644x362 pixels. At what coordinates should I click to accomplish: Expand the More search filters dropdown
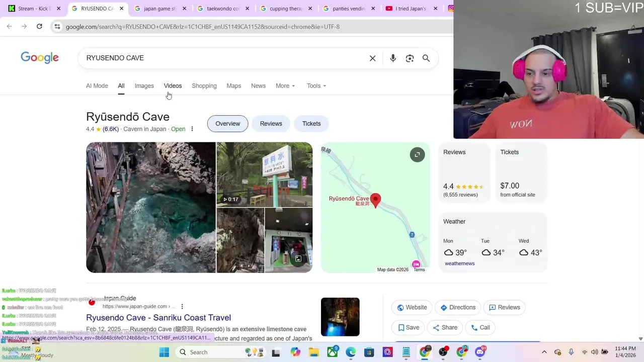tap(285, 86)
